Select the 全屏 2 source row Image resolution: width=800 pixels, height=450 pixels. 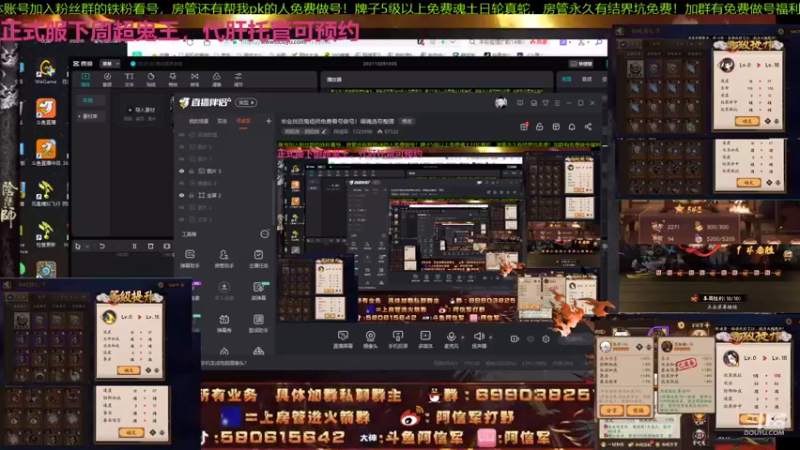click(x=226, y=195)
